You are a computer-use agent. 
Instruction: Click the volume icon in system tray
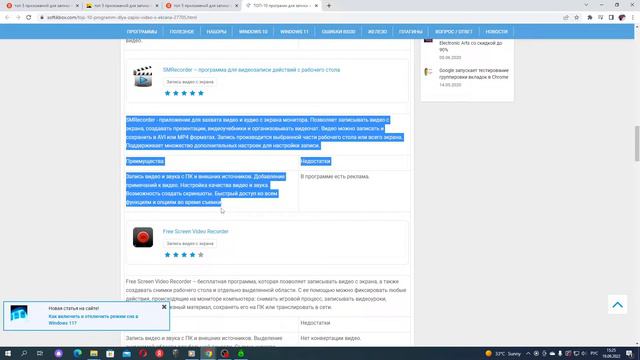[x=584, y=353]
